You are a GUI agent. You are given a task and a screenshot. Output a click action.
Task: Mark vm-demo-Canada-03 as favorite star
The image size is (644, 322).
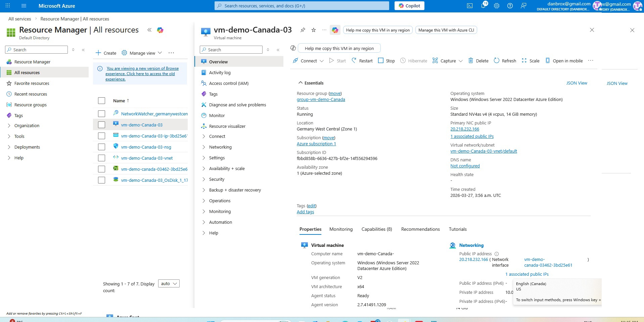tap(314, 30)
